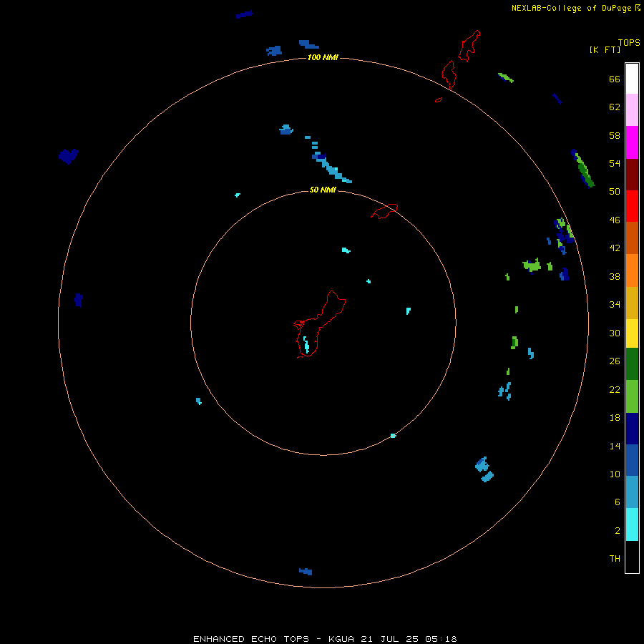Click the "50" legend value
This screenshot has height=644, width=644.
tap(615, 191)
